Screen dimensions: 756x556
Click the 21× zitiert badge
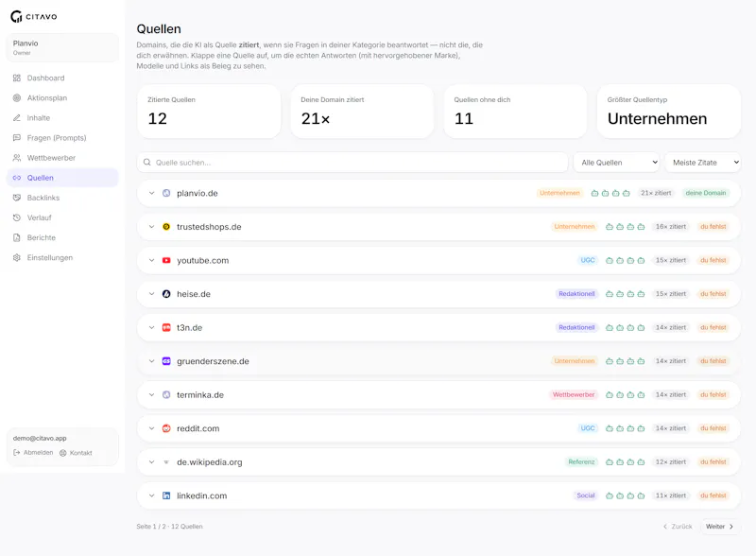click(x=656, y=193)
